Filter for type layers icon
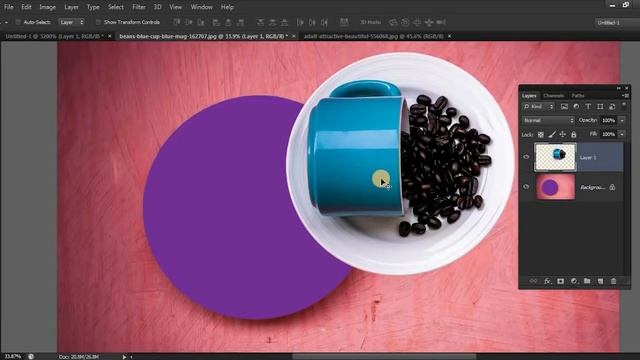Screen dimensions: 640x360 coord(588,107)
